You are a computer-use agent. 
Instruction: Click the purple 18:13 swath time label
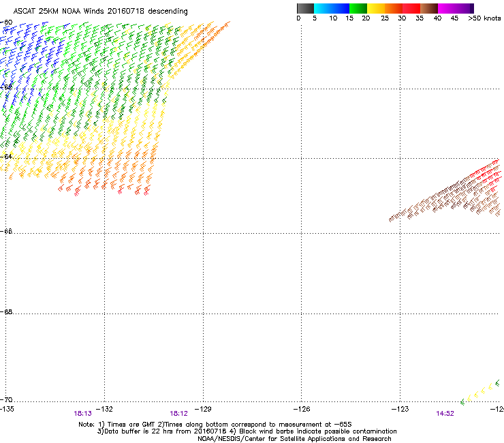pos(82,414)
